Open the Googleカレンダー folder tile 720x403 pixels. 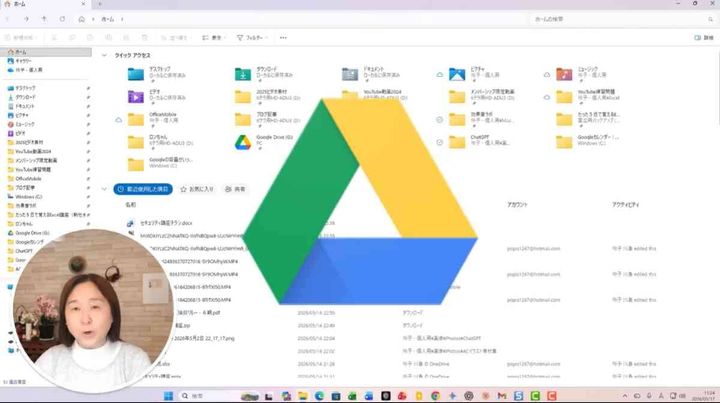tap(588, 141)
